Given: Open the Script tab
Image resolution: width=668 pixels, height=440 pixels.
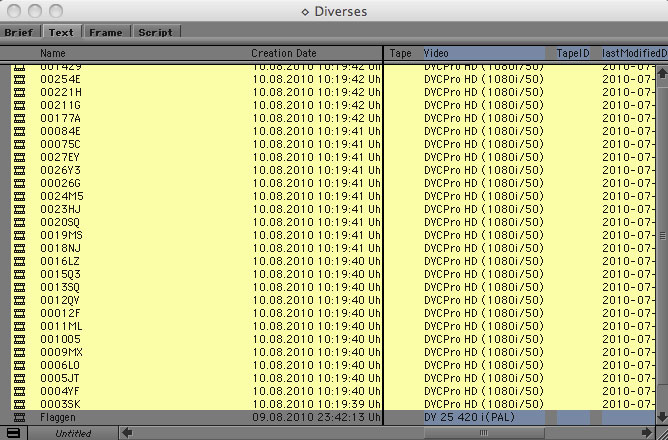Looking at the screenshot, I should click(x=155, y=32).
